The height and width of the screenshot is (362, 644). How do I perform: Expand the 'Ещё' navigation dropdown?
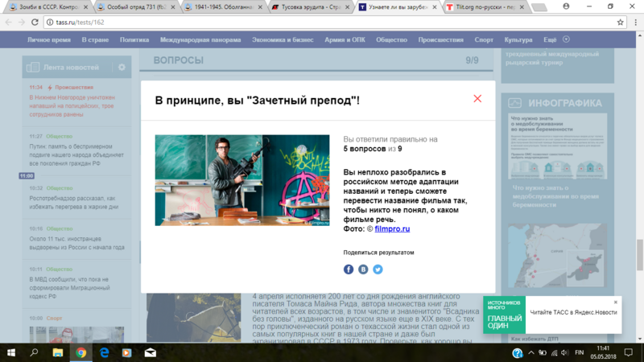pyautogui.click(x=556, y=39)
